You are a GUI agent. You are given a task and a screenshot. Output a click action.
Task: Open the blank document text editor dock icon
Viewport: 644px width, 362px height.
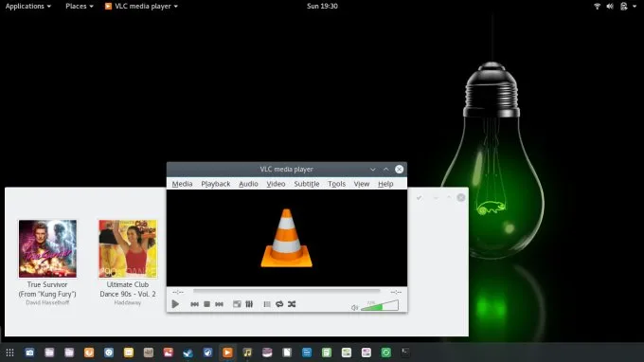[x=287, y=353]
